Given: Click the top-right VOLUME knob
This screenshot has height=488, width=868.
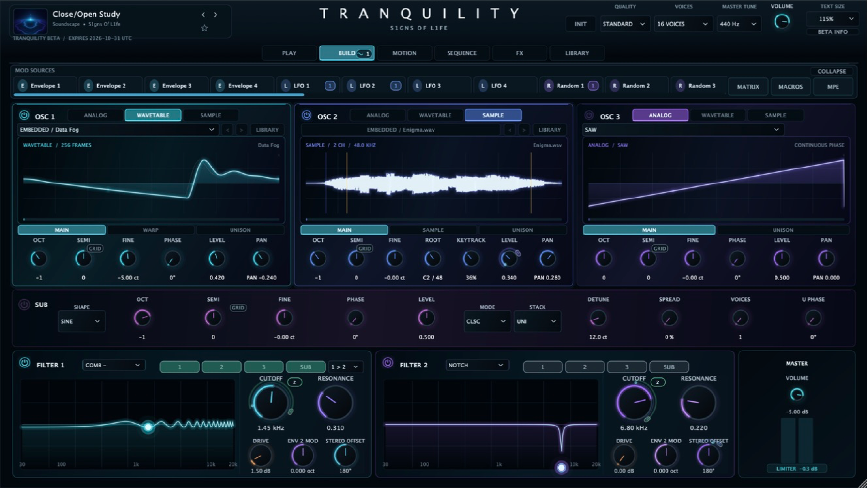Looking at the screenshot, I should [x=781, y=21].
